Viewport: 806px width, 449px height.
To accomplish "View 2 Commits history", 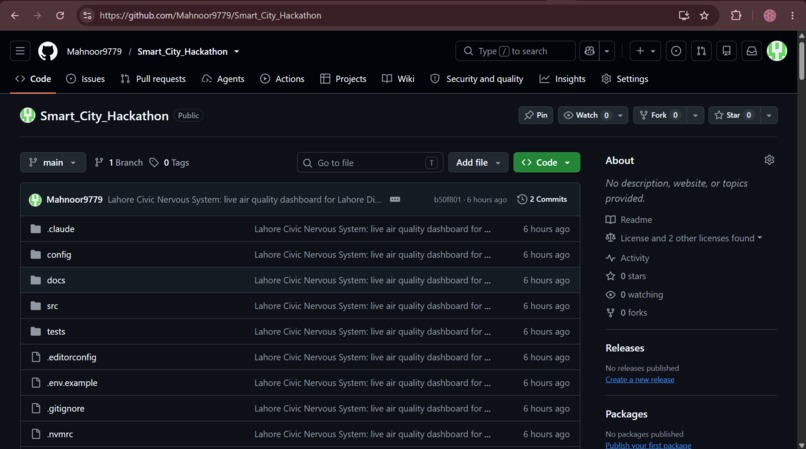I will pyautogui.click(x=542, y=200).
